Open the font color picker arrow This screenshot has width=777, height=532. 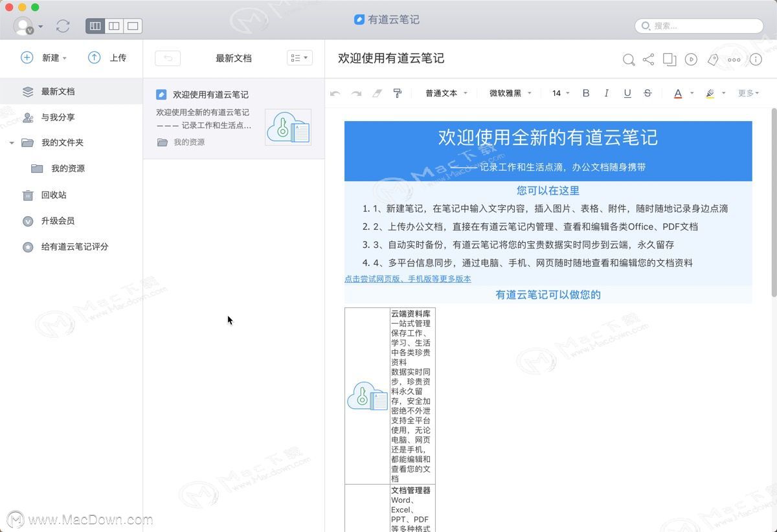[692, 93]
